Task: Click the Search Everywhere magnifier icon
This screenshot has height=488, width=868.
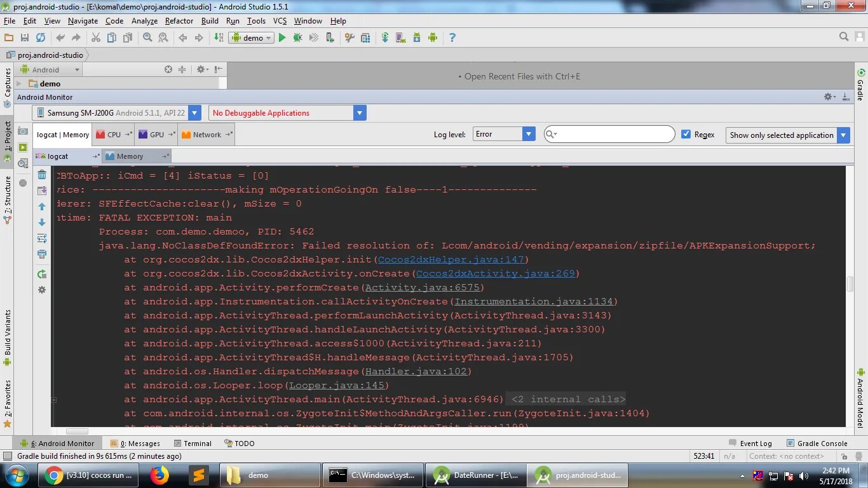Action: (x=844, y=37)
